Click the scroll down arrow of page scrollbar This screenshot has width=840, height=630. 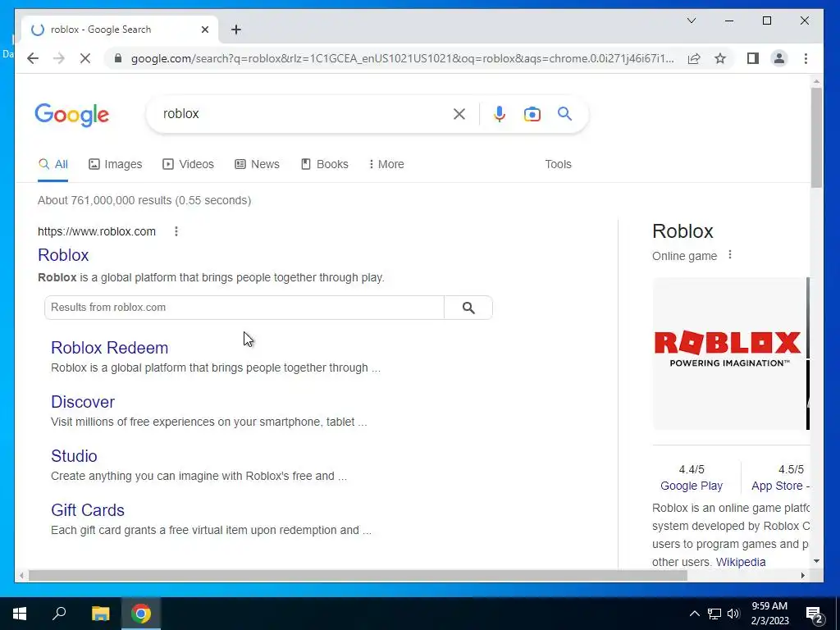point(816,561)
